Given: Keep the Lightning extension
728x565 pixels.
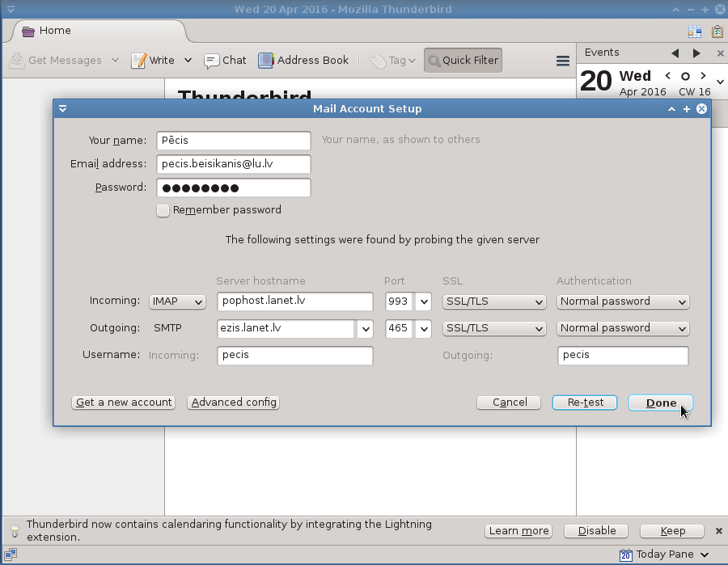Looking at the screenshot, I should (x=672, y=531).
